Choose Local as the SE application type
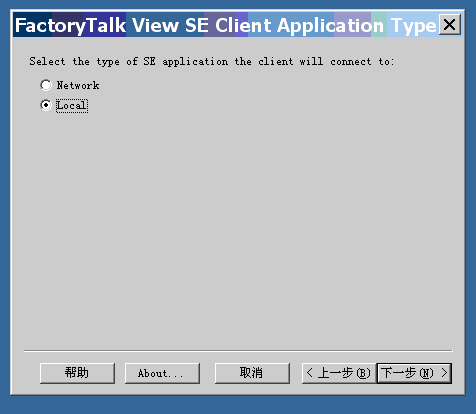Image resolution: width=476 pixels, height=414 pixels. coord(46,105)
